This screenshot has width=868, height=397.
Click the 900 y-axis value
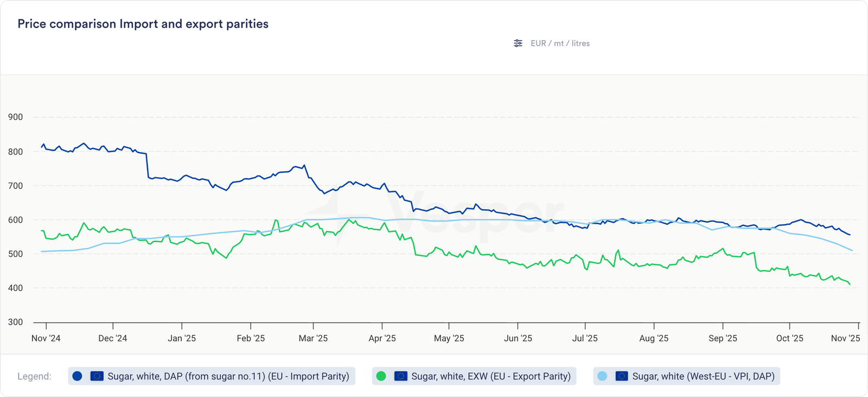pyautogui.click(x=15, y=117)
